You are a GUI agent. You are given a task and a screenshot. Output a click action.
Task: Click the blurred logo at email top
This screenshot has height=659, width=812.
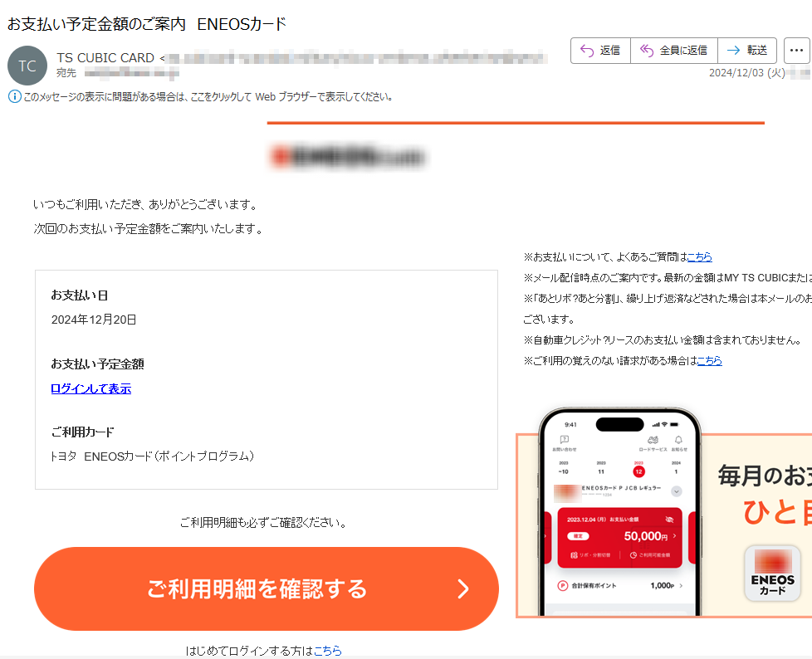click(x=348, y=157)
